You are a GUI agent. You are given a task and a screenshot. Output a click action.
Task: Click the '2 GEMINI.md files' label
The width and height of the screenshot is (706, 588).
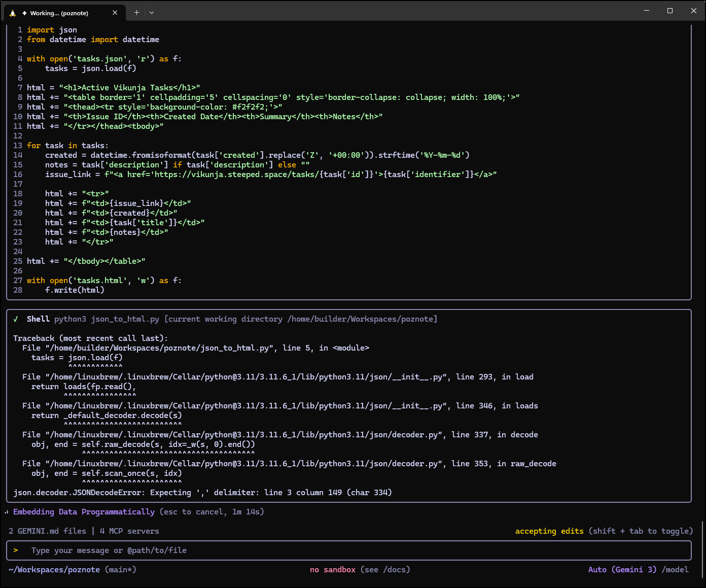(47, 531)
